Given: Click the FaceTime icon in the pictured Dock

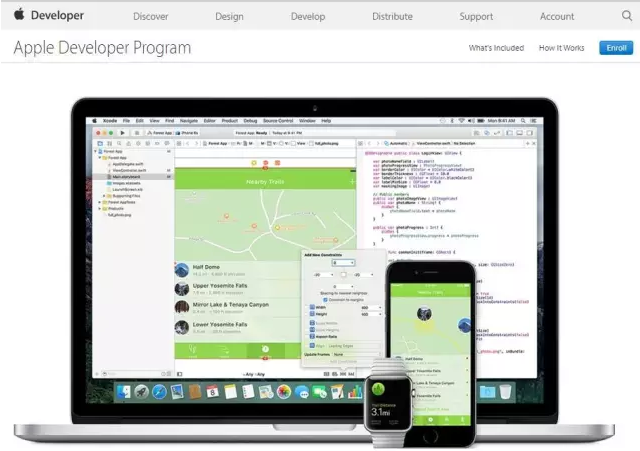Looking at the screenshot, I should coord(320,392).
